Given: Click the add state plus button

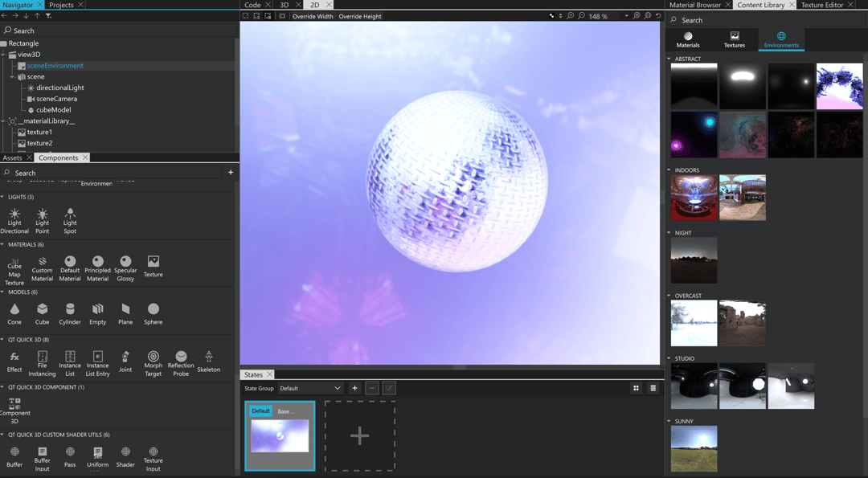Looking at the screenshot, I should click(x=354, y=388).
